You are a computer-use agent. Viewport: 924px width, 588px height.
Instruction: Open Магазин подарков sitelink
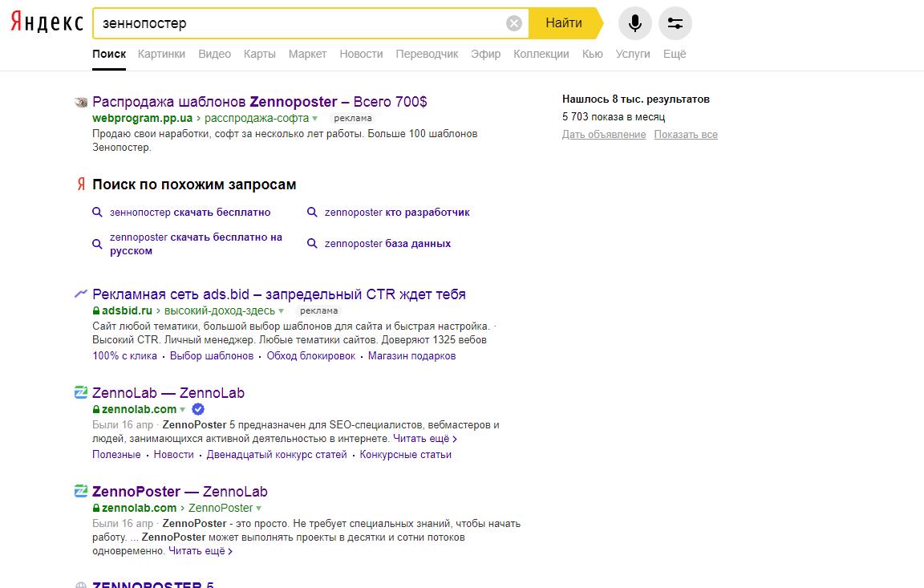tap(412, 356)
